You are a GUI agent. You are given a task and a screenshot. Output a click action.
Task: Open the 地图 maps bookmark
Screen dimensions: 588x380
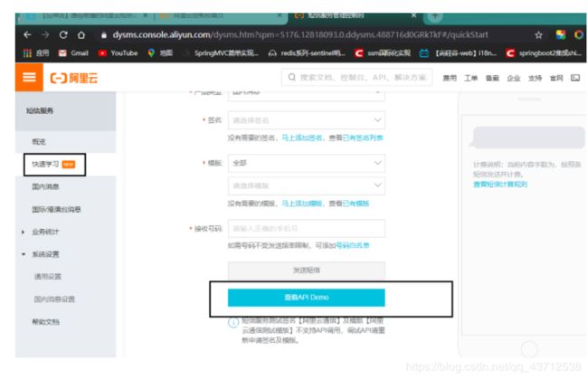pyautogui.click(x=160, y=53)
